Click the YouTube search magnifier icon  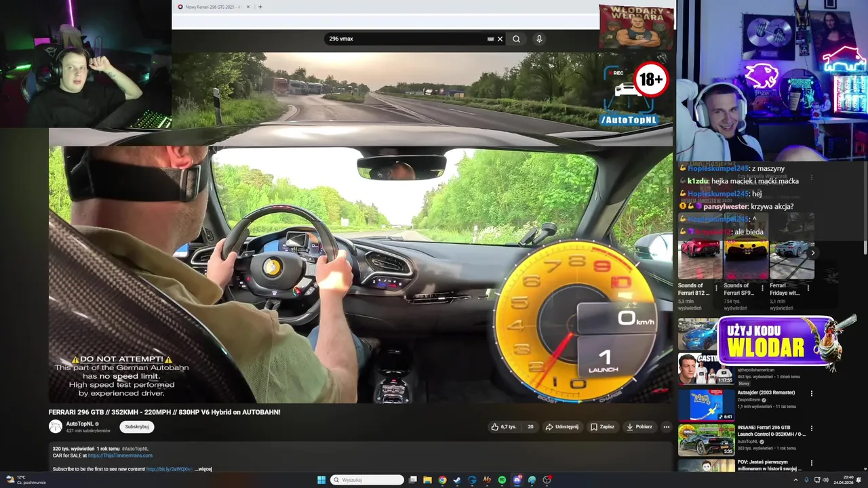[516, 39]
